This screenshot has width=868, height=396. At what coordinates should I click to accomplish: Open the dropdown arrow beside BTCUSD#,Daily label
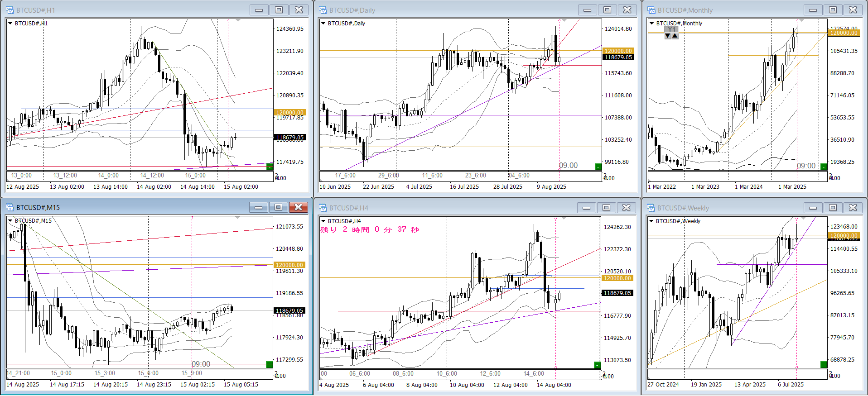coord(323,24)
